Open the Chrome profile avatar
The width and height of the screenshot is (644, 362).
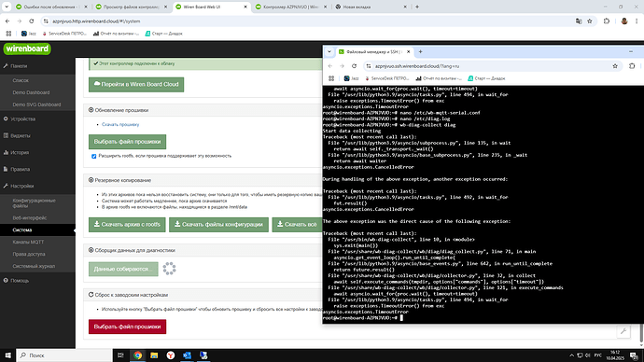(623, 21)
